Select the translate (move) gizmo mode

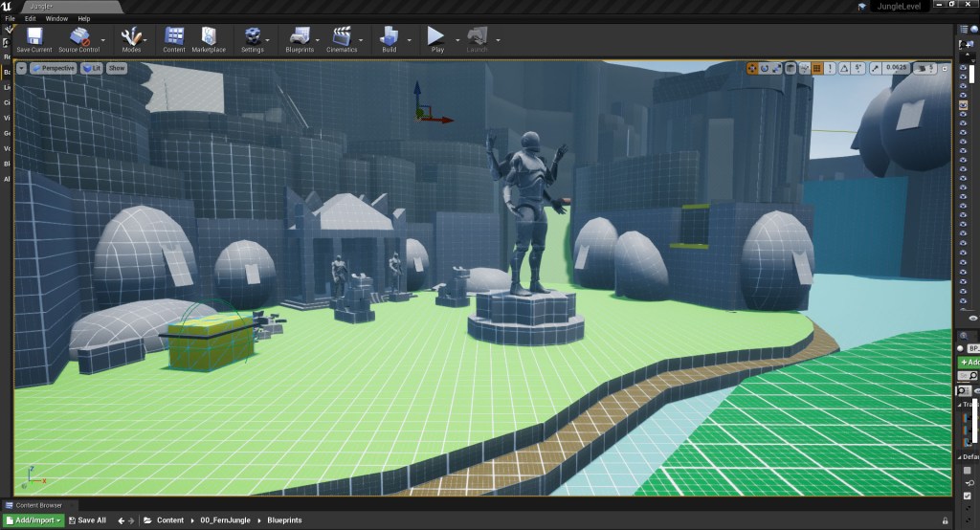(x=752, y=68)
